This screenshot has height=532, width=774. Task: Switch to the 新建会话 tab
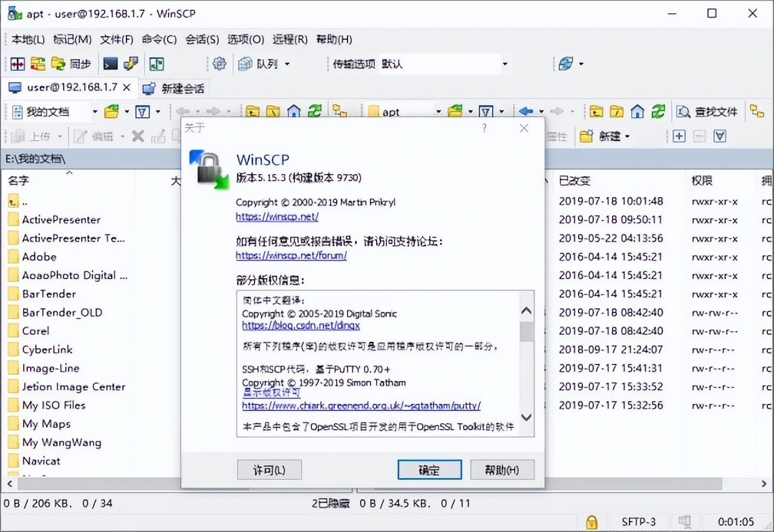pyautogui.click(x=174, y=88)
